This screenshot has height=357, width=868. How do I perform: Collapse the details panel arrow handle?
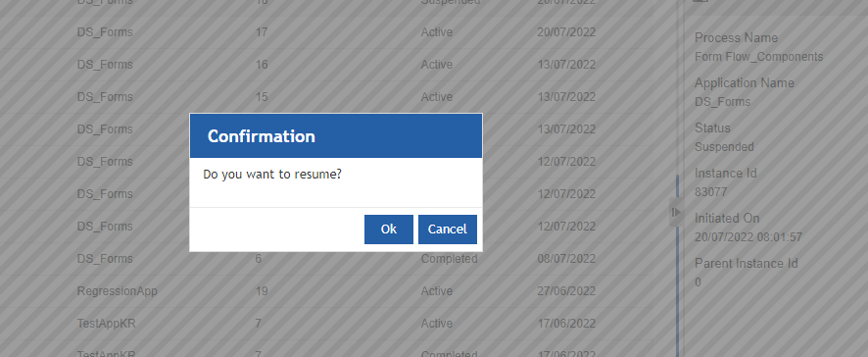[x=675, y=212]
